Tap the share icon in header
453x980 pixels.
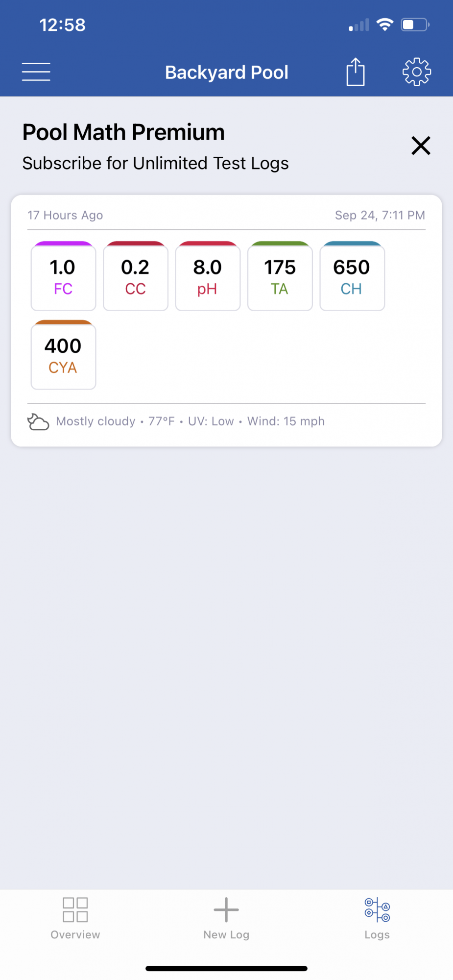pos(356,72)
